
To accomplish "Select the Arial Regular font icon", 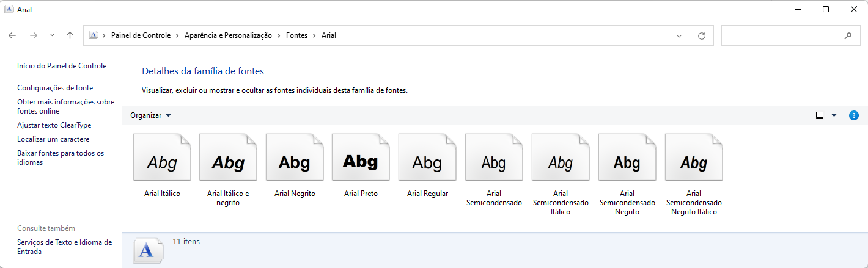I will [x=427, y=157].
